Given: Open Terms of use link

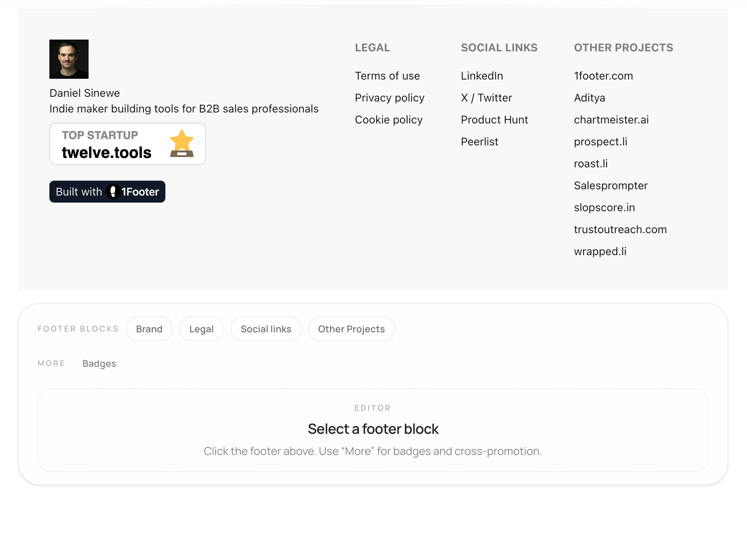Looking at the screenshot, I should (x=387, y=76).
